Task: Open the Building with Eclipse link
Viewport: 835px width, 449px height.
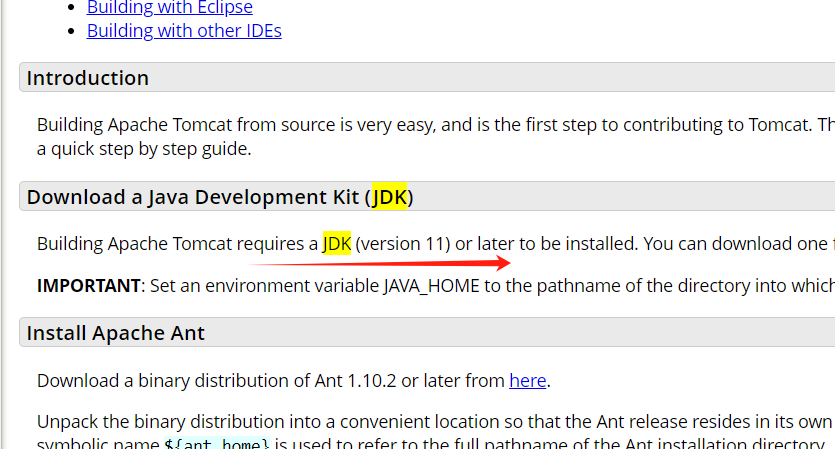Action: coord(169,7)
